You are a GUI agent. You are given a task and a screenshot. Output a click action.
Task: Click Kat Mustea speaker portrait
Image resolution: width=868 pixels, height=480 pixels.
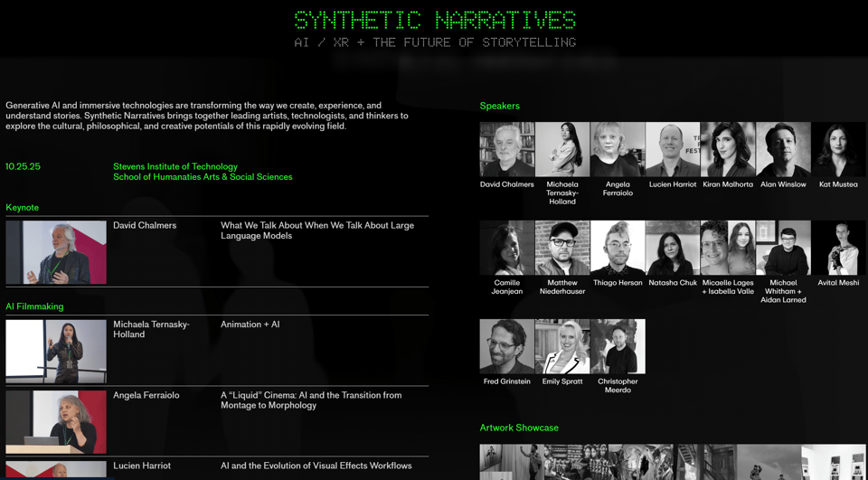pyautogui.click(x=838, y=149)
